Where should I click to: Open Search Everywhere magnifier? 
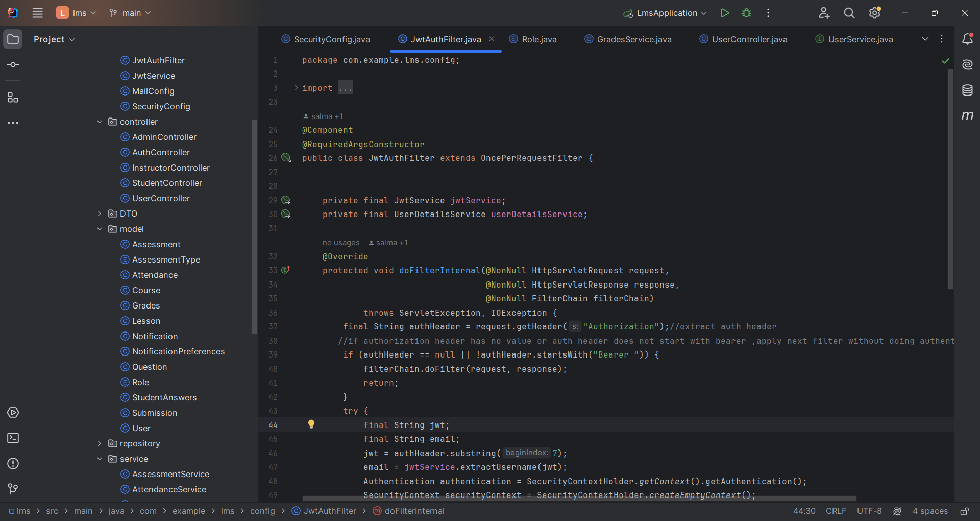coord(849,13)
